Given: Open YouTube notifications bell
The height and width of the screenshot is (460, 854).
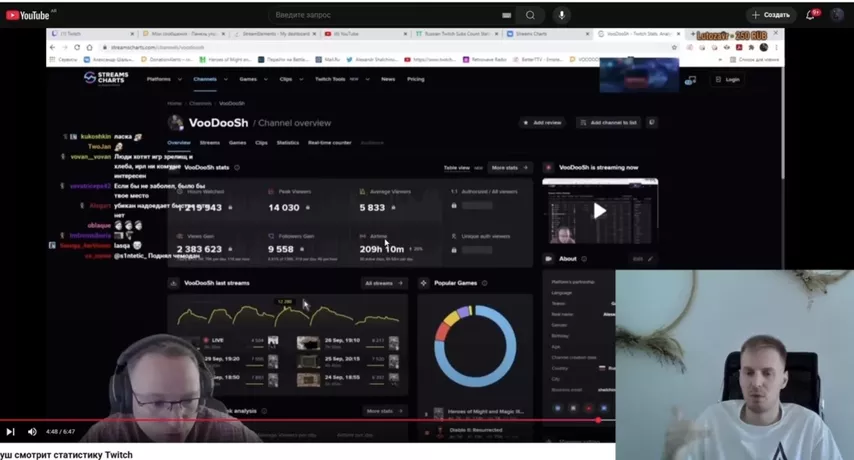Looking at the screenshot, I should (x=810, y=15).
